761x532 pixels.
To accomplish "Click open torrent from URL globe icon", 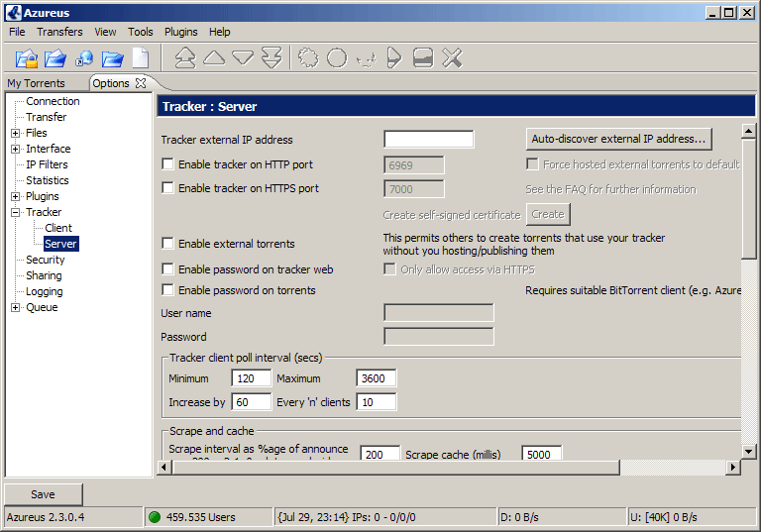I will [x=84, y=58].
